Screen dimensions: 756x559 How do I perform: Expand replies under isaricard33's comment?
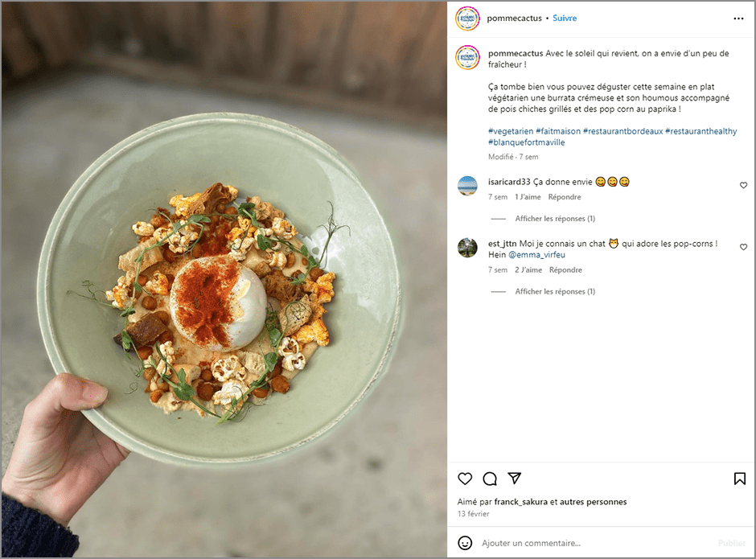555,219
